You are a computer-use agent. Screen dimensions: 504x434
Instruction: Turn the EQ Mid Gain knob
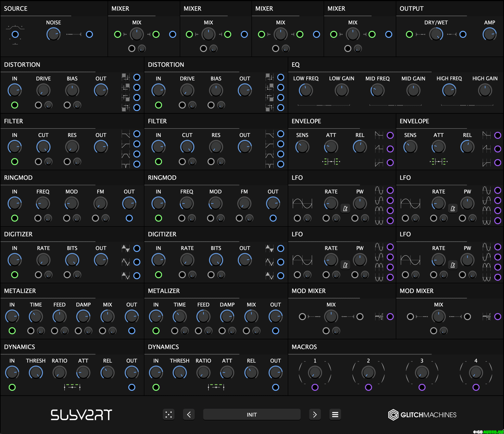(x=413, y=90)
